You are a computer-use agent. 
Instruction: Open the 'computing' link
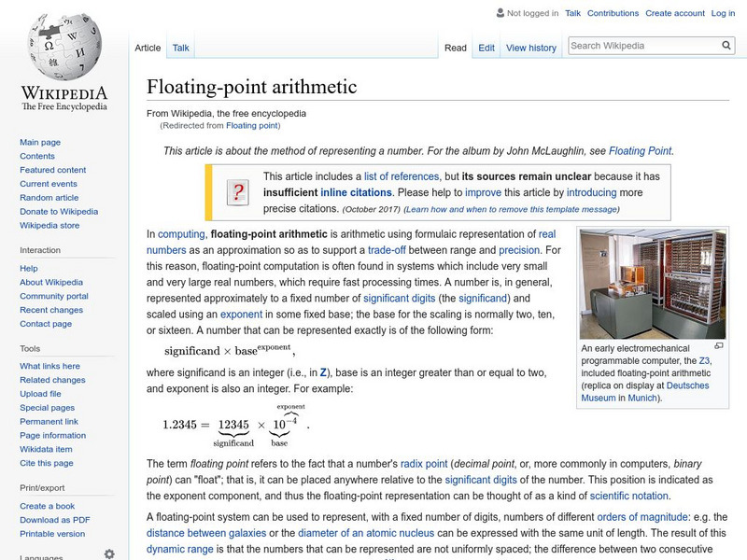click(181, 234)
